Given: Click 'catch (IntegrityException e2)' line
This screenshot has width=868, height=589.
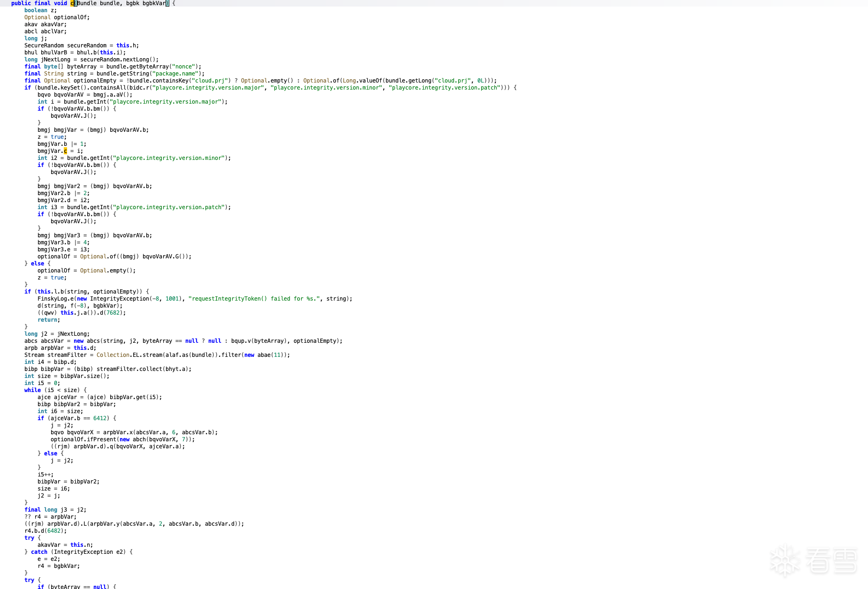Looking at the screenshot, I should (x=78, y=552).
